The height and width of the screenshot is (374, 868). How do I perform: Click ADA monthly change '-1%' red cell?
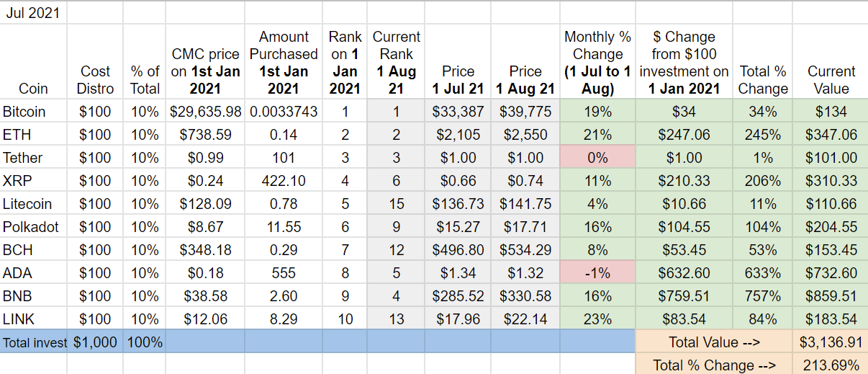tap(597, 273)
